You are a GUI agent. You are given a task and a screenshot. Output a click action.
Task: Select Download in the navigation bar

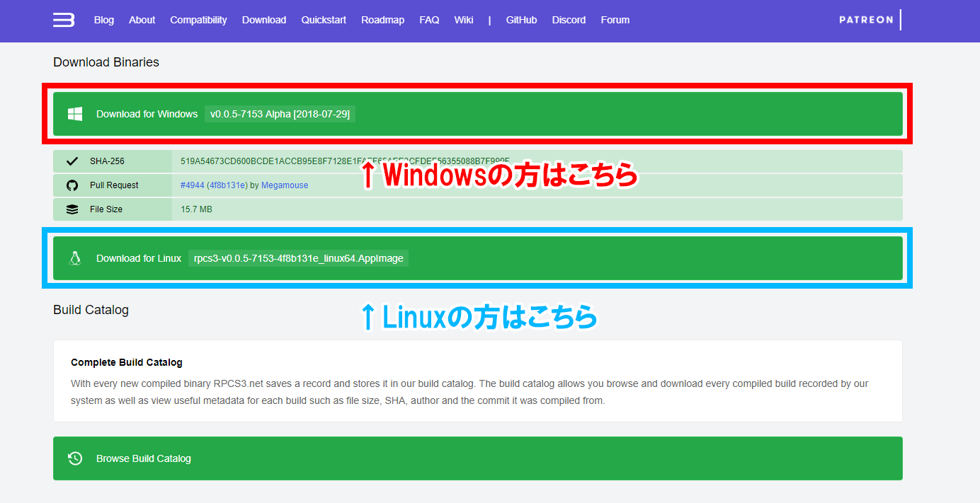tap(264, 20)
